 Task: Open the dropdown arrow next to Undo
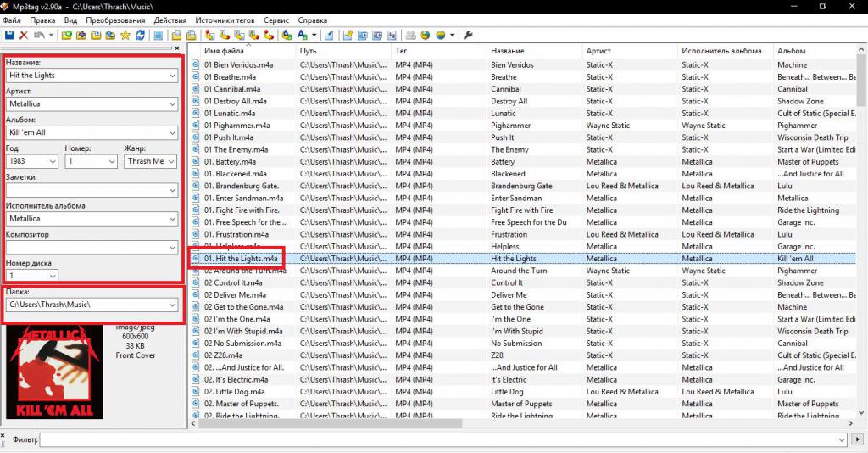coord(51,35)
